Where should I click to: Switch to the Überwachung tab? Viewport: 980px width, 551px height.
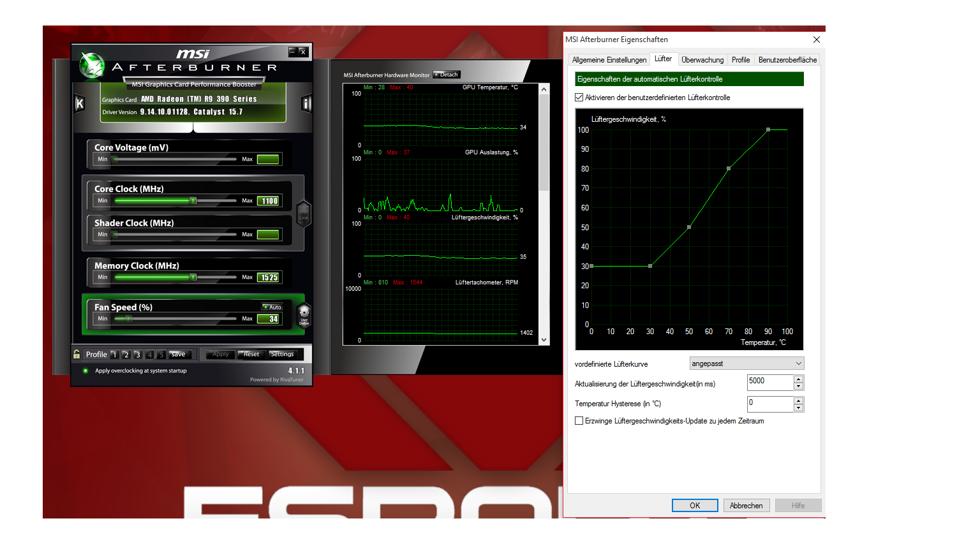coord(702,60)
